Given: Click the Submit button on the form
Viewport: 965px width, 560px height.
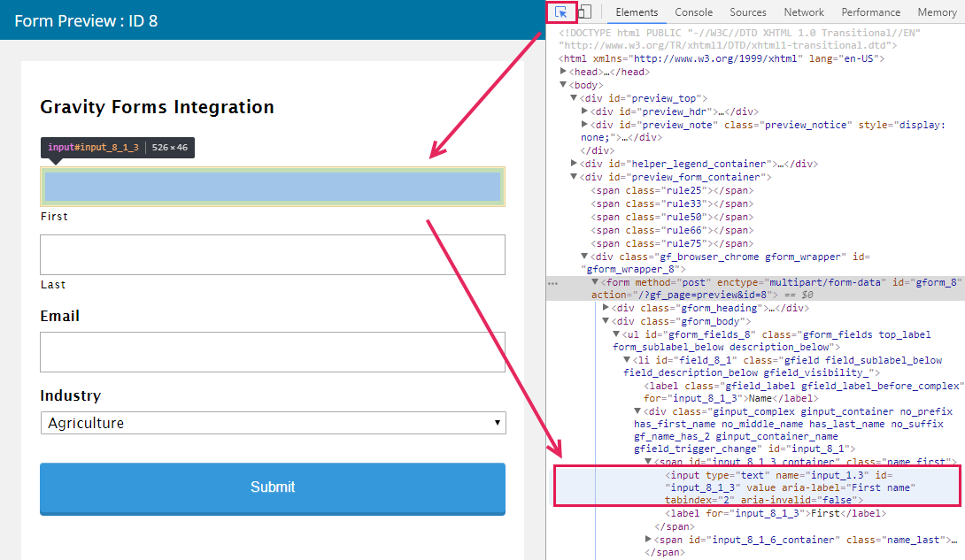Looking at the screenshot, I should pos(272,487).
